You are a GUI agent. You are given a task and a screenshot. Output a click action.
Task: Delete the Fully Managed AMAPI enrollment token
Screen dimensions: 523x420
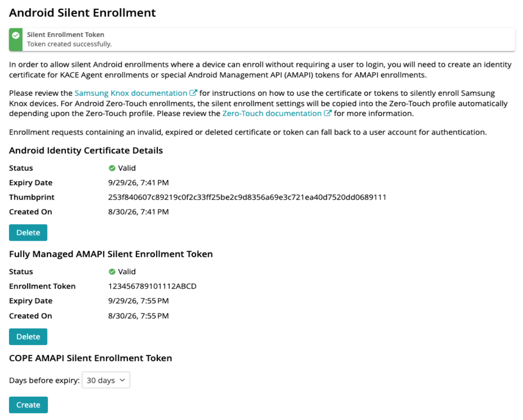(28, 336)
